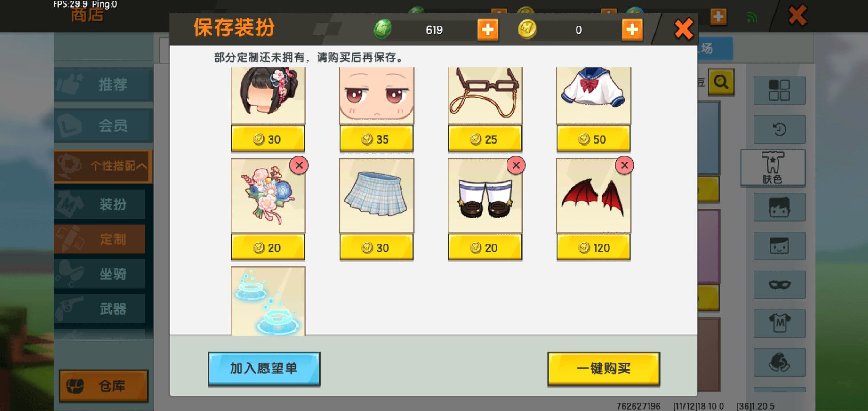Click the 加入愿望单 wishlist button
868x411 pixels.
[x=264, y=368]
